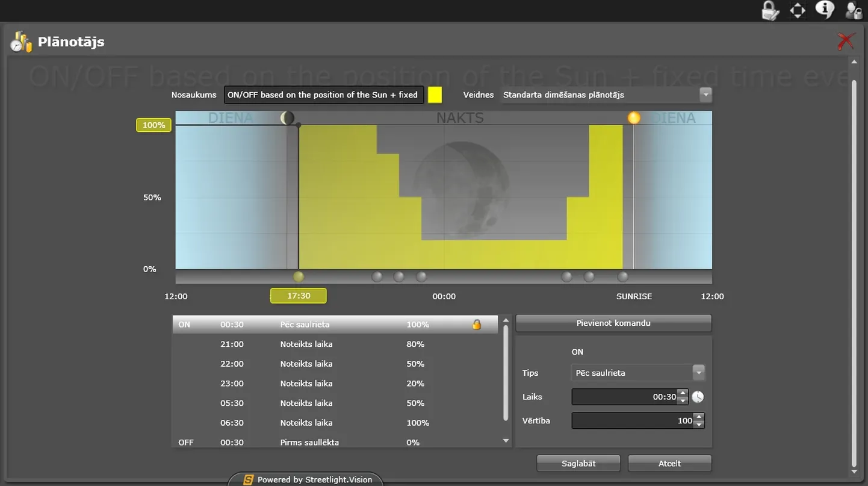Click the sunrise sun marker on chart
Viewport: 868px width, 486px height.
click(x=634, y=117)
